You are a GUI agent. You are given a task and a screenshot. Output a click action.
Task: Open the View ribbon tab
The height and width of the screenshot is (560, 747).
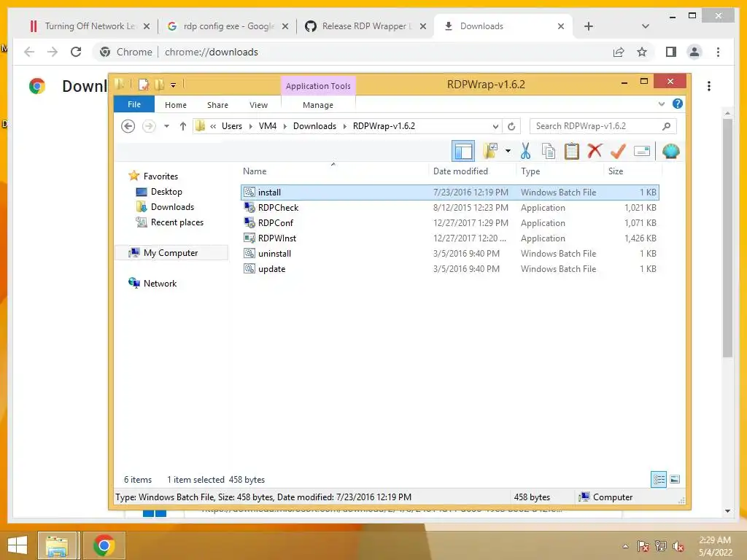click(258, 105)
